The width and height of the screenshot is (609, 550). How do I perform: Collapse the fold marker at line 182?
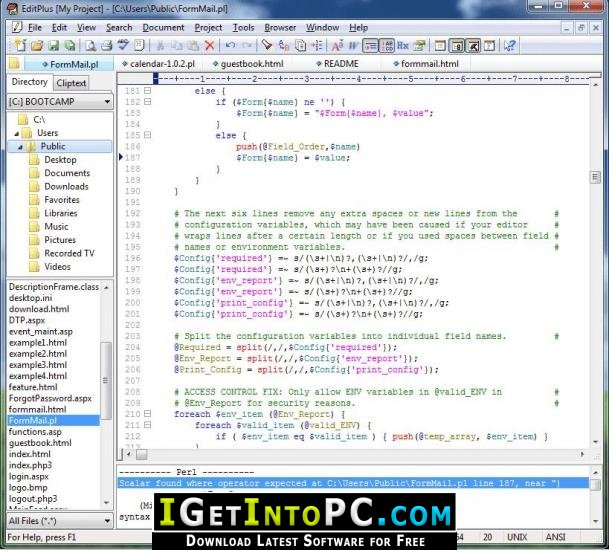(x=148, y=102)
